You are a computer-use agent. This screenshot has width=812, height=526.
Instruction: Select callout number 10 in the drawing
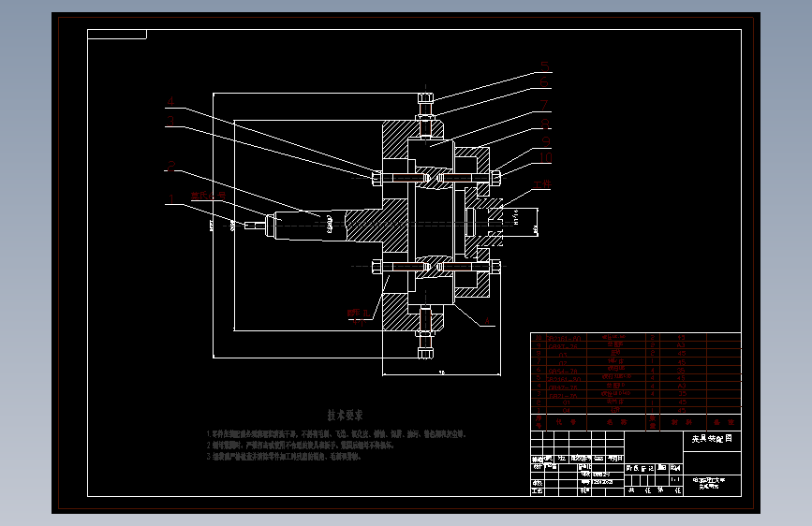click(x=546, y=157)
